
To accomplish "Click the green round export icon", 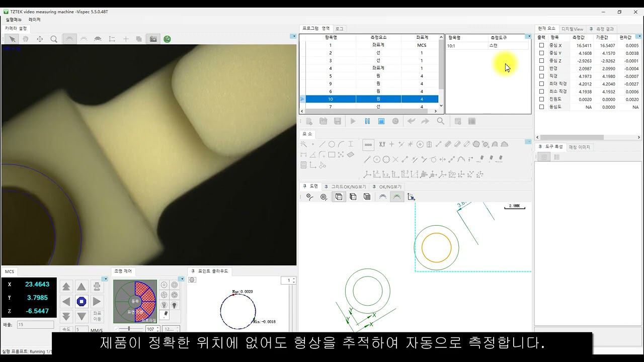I will pos(167,39).
